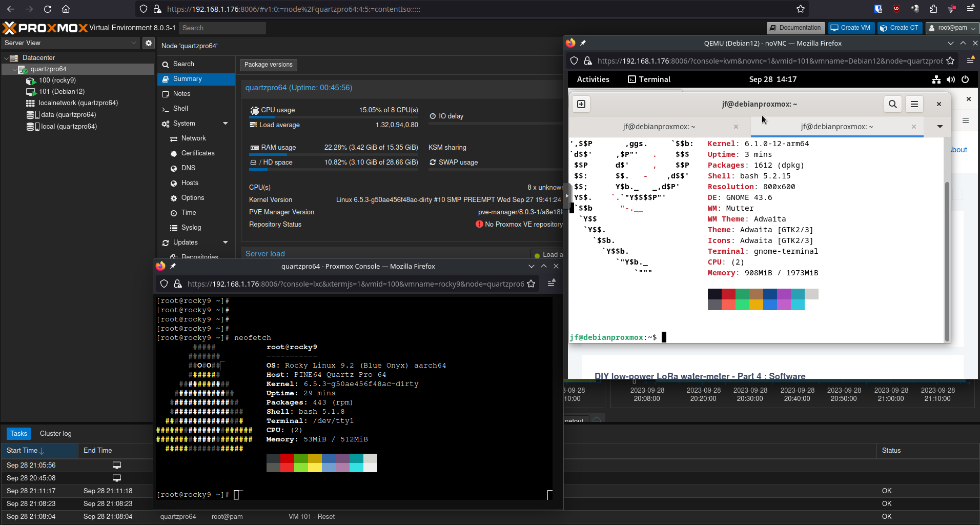Open node Summary menu item
The width and height of the screenshot is (980, 525).
tap(196, 79)
